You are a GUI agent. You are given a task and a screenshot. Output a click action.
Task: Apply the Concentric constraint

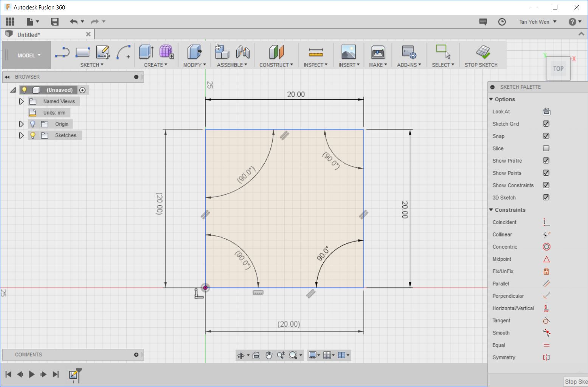tap(546, 247)
